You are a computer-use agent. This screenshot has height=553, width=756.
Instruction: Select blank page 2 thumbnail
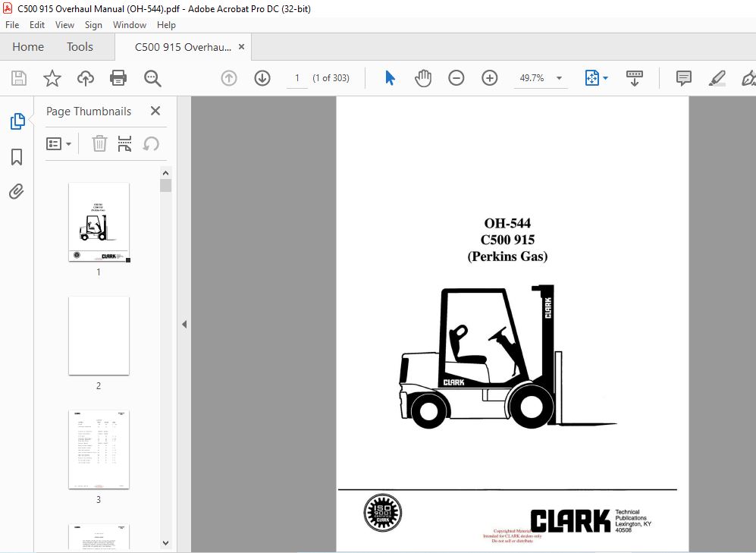click(99, 336)
